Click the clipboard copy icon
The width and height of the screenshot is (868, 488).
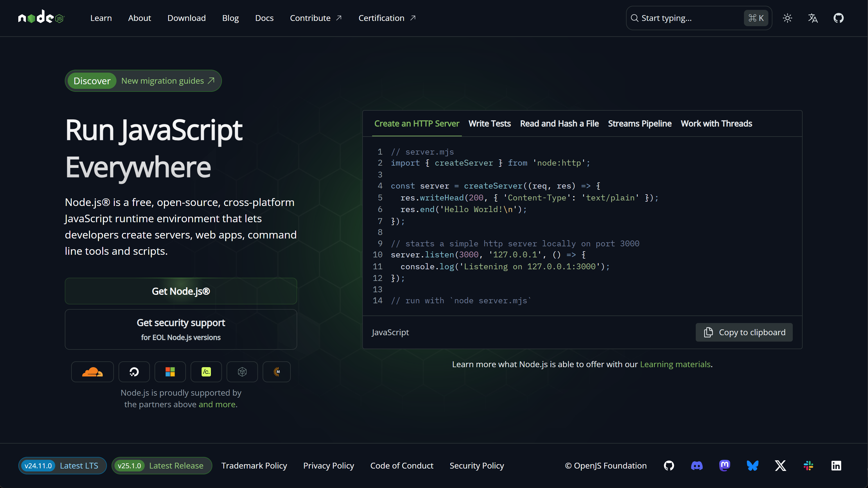coord(708,332)
